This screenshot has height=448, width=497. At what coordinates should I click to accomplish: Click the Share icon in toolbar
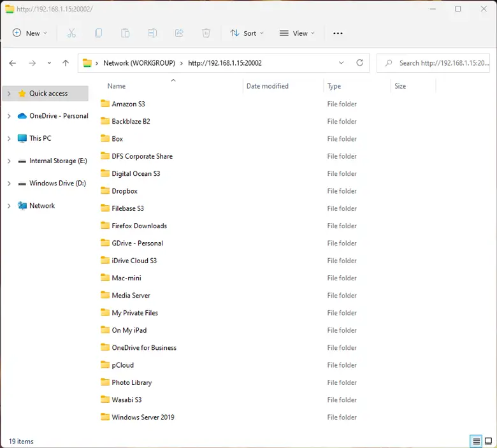point(179,33)
